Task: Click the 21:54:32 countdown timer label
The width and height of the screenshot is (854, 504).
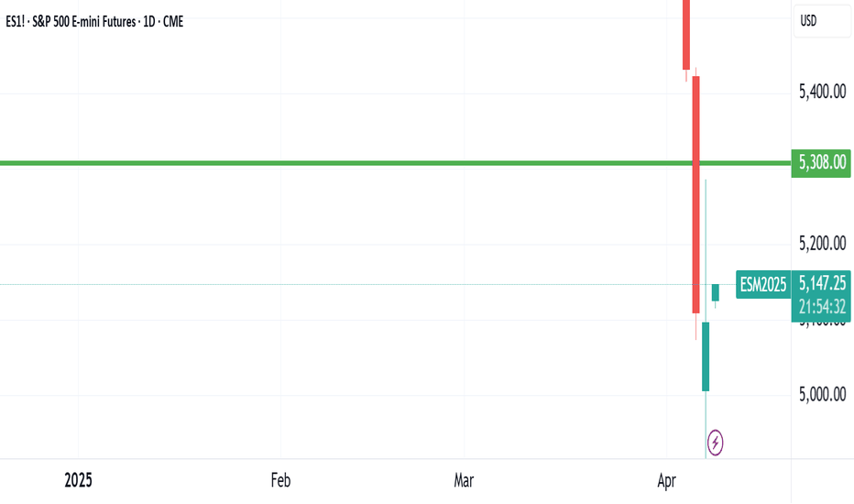Action: [x=821, y=307]
